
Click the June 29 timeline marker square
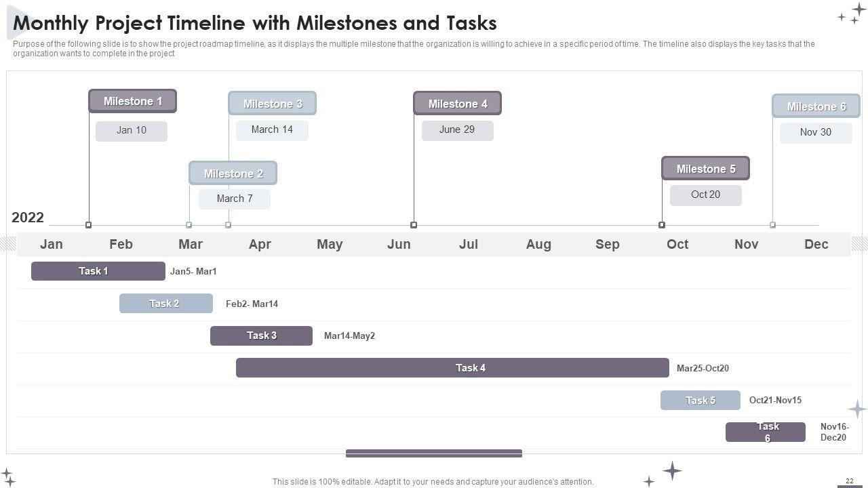click(x=414, y=225)
